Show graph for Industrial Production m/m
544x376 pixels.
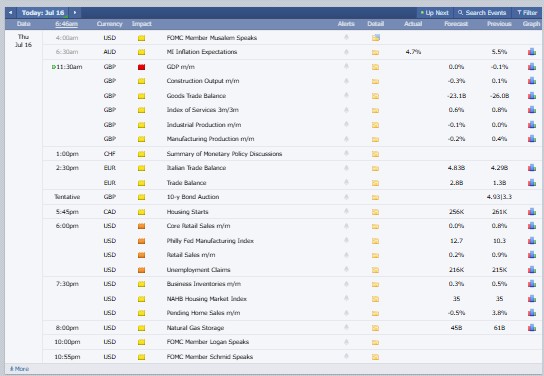tap(532, 125)
